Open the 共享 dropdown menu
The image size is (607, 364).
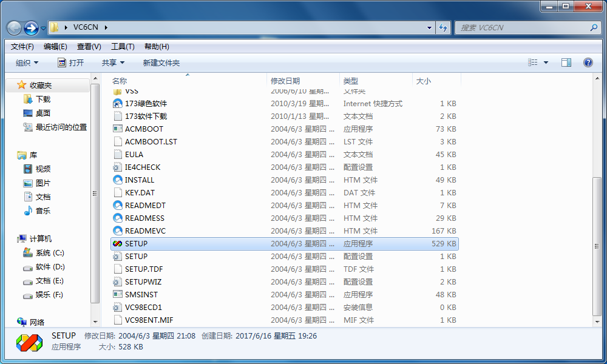coord(113,62)
